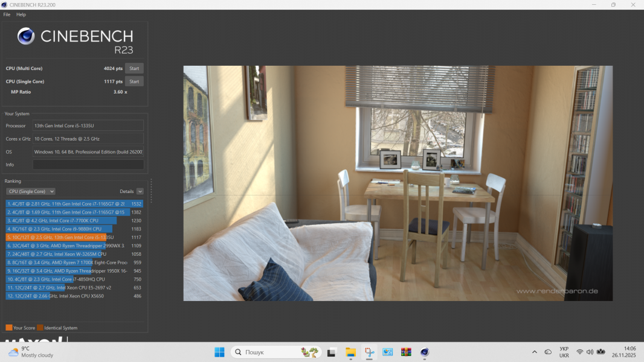Open the CPU (Single Core) ranking dropdown
The height and width of the screenshot is (362, 644).
(30, 191)
